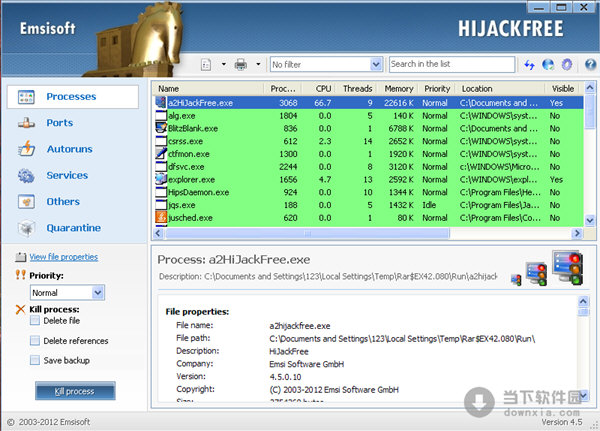Toggle the Save backup checkbox

click(x=35, y=360)
